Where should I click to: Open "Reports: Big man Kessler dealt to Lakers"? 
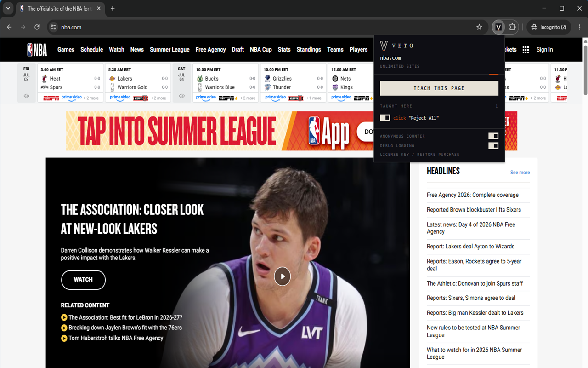coord(475,313)
